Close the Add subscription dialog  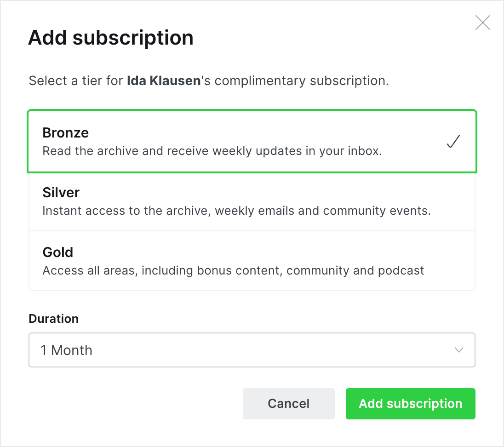click(x=482, y=23)
